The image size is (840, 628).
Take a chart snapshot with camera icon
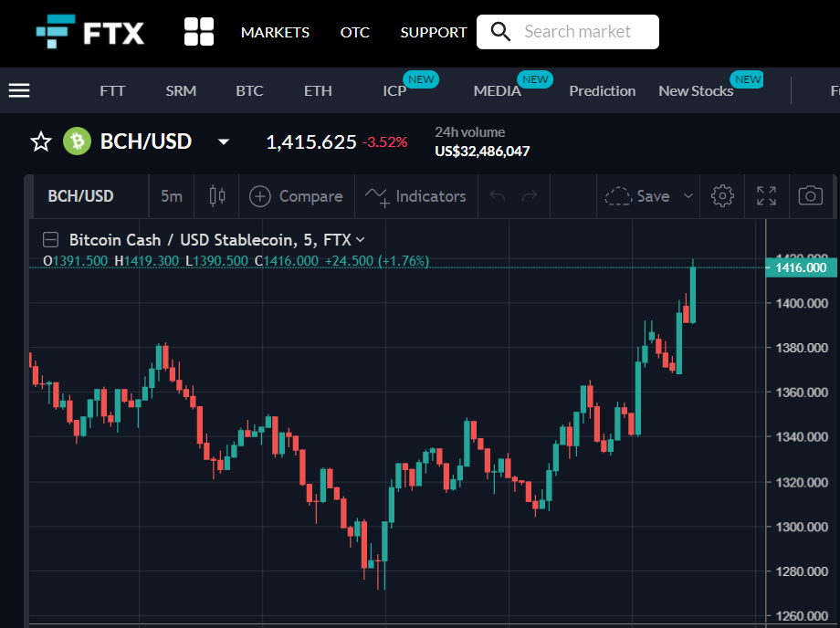tap(811, 196)
